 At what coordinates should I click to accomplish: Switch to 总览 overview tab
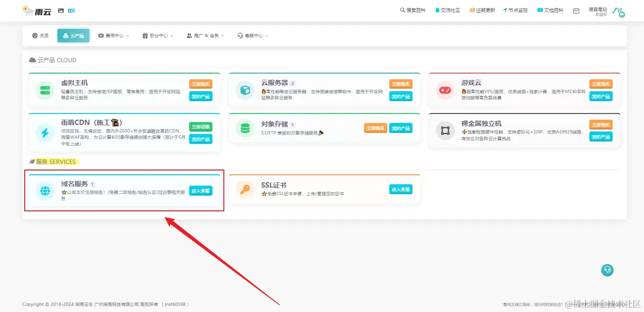40,36
